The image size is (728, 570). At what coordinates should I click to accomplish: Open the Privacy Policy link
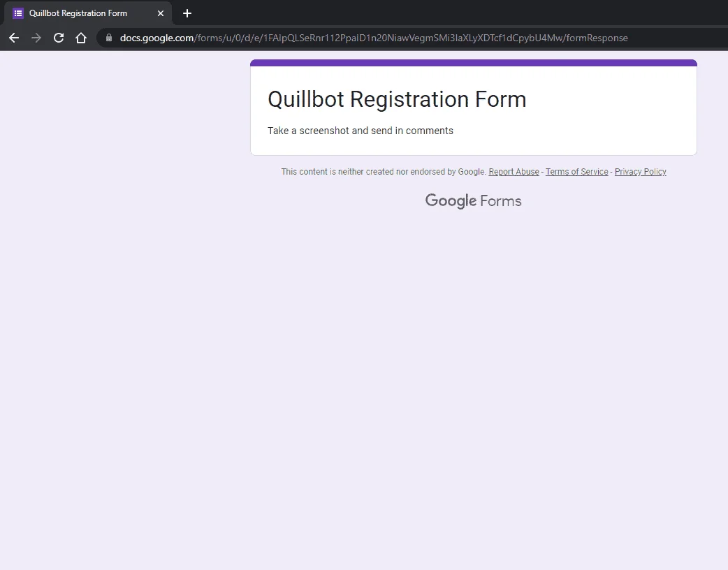tap(640, 172)
